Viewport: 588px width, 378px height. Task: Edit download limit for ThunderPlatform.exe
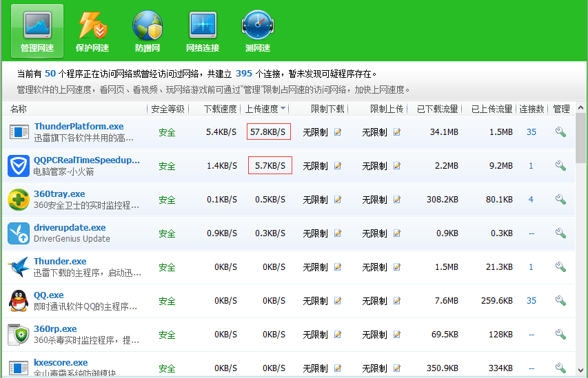point(338,132)
